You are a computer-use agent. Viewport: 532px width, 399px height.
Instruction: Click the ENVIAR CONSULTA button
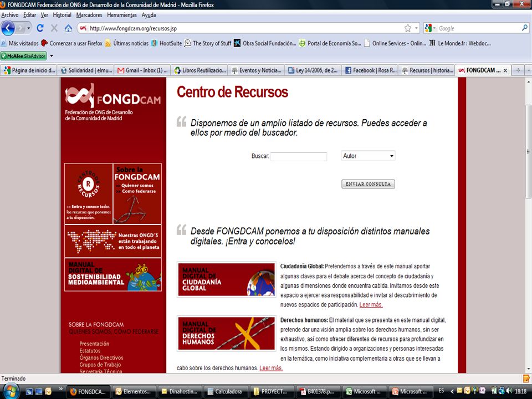[x=368, y=184]
